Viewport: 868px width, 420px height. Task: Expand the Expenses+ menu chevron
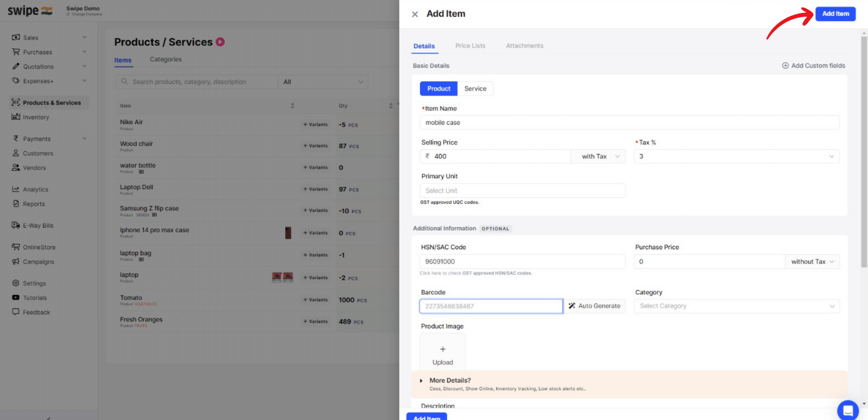pos(84,81)
